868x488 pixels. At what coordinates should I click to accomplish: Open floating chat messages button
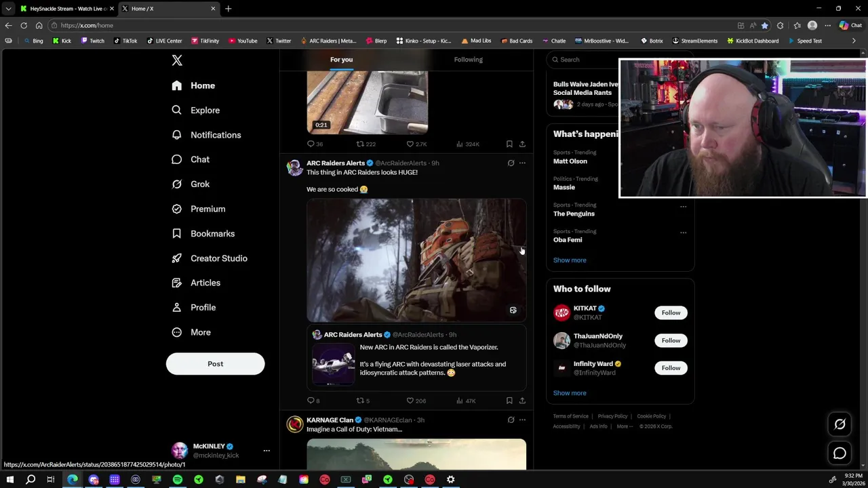[x=840, y=453]
